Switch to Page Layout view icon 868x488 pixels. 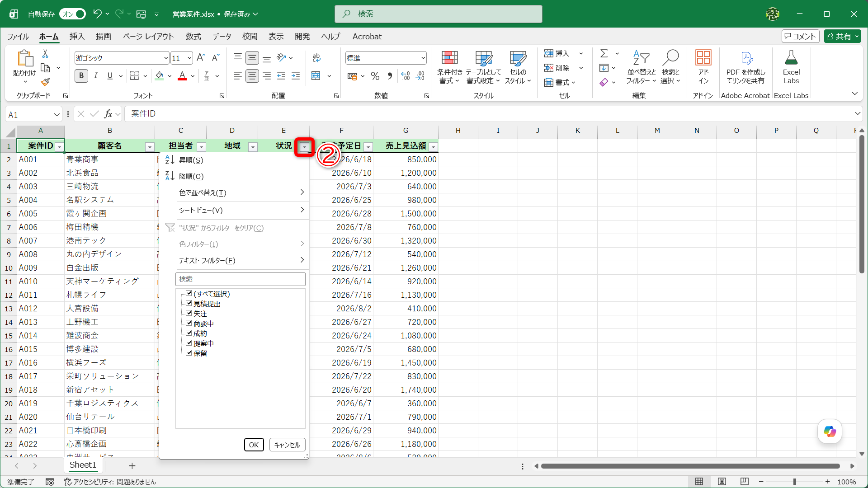[722, 482]
